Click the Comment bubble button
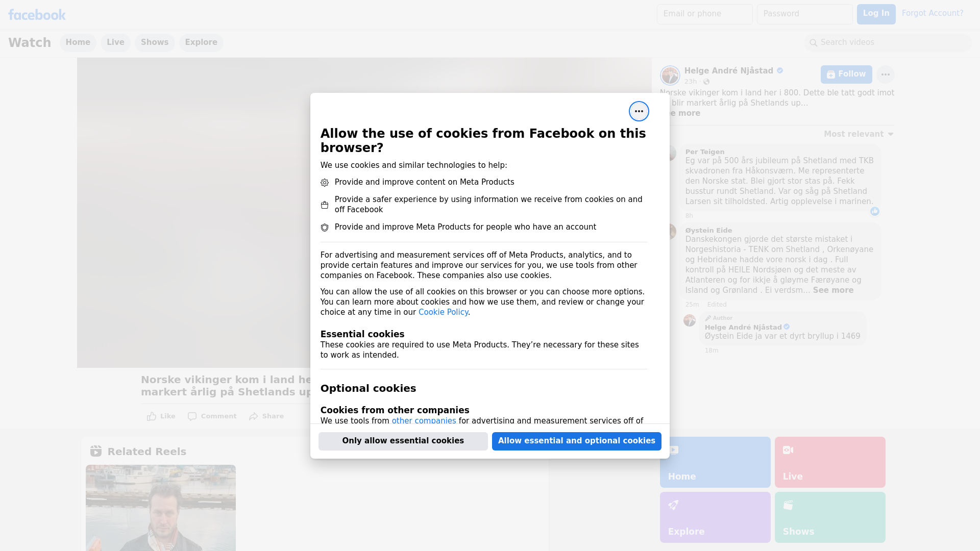The height and width of the screenshot is (551, 980). pyautogui.click(x=212, y=416)
